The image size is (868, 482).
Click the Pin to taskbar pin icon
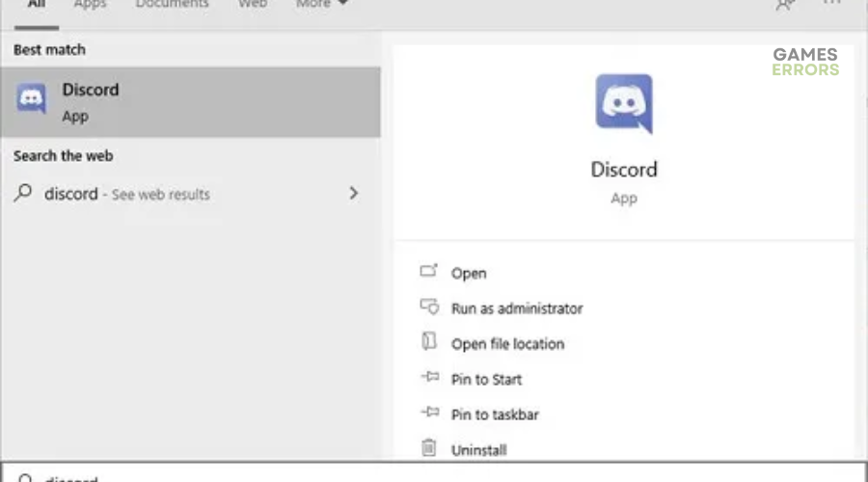[x=430, y=412]
